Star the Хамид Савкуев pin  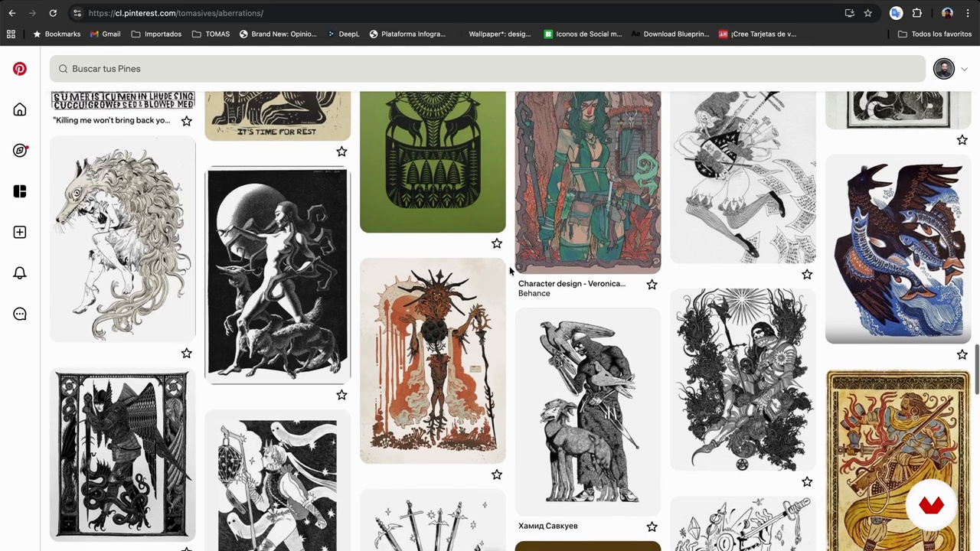(652, 527)
